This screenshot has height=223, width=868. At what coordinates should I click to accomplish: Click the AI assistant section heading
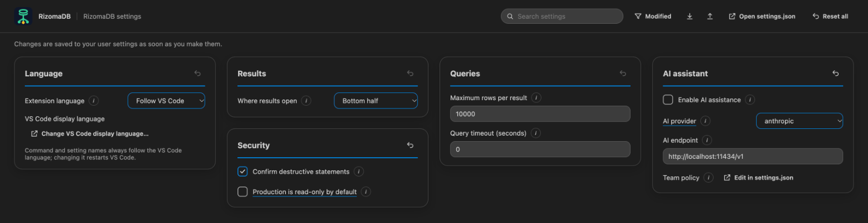[685, 74]
